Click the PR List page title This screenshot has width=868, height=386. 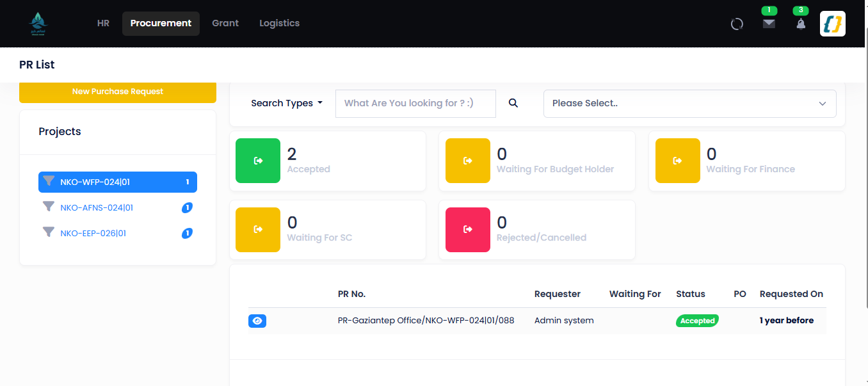pyautogui.click(x=37, y=65)
